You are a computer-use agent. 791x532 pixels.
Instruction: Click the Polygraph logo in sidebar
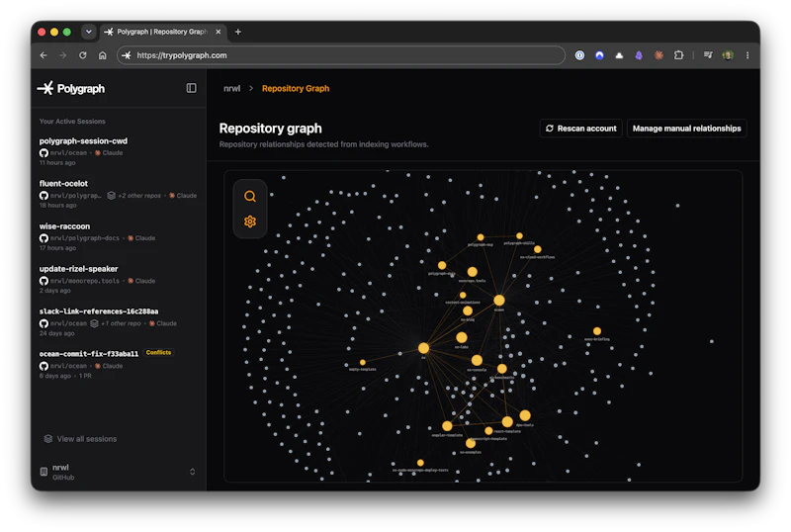[x=71, y=88]
